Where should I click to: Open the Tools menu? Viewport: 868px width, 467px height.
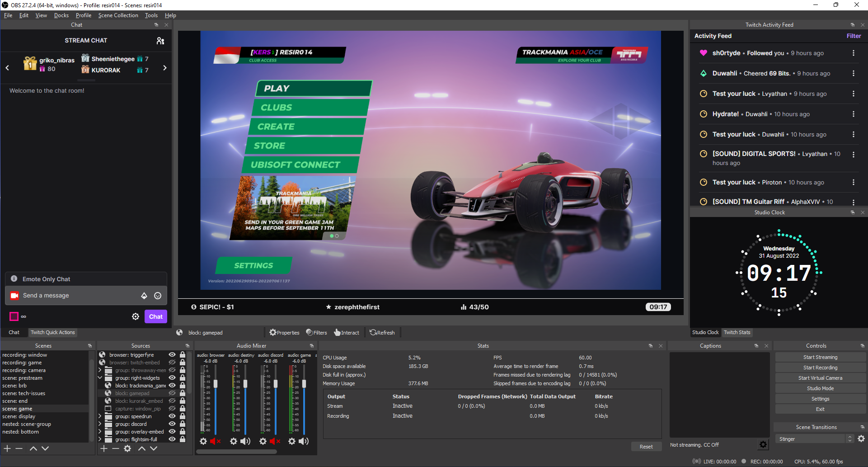coord(151,15)
